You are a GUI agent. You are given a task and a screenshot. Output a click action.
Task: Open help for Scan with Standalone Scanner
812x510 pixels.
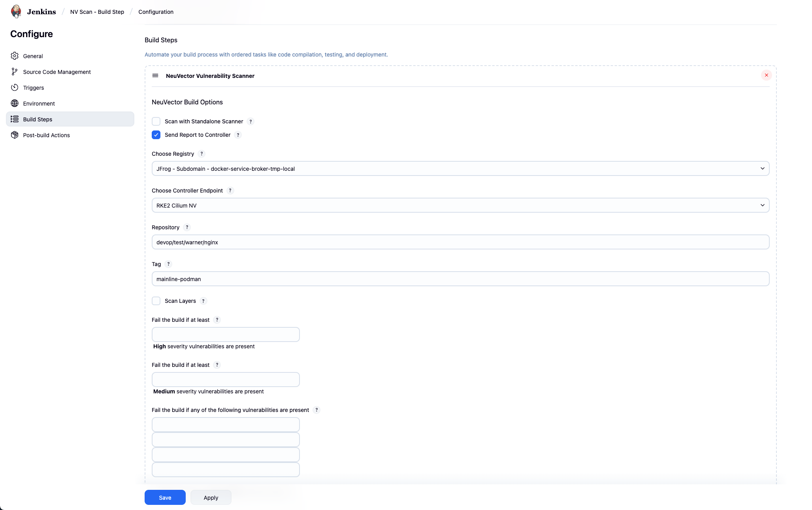pyautogui.click(x=251, y=121)
